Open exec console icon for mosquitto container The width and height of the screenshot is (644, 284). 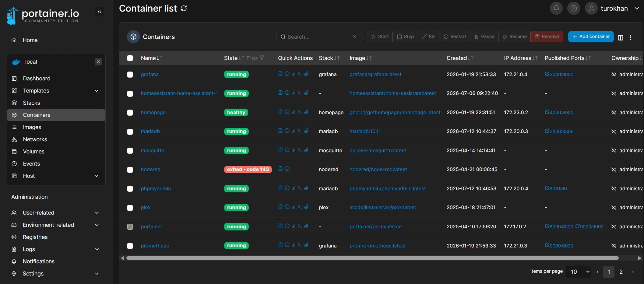point(300,150)
